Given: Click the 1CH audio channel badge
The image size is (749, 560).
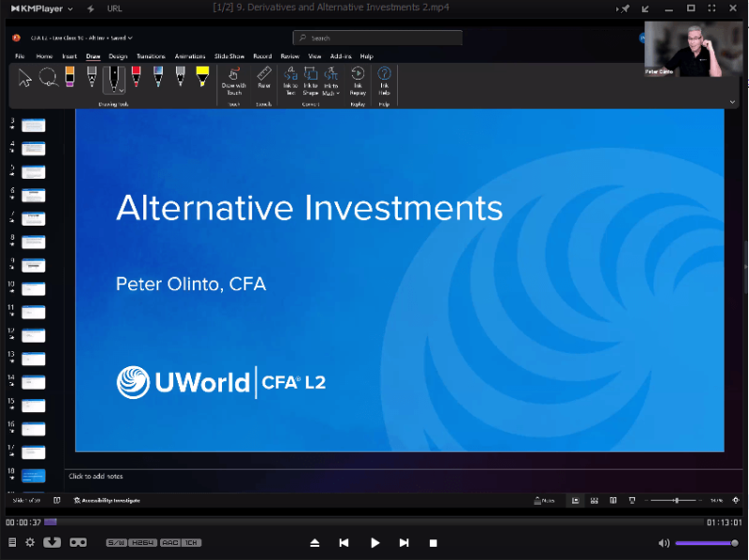Looking at the screenshot, I should pyautogui.click(x=191, y=543).
